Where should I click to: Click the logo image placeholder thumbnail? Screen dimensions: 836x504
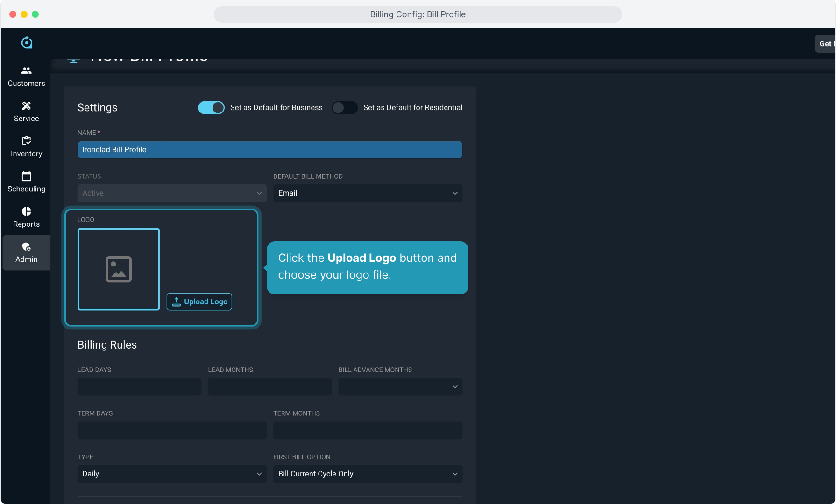119,269
